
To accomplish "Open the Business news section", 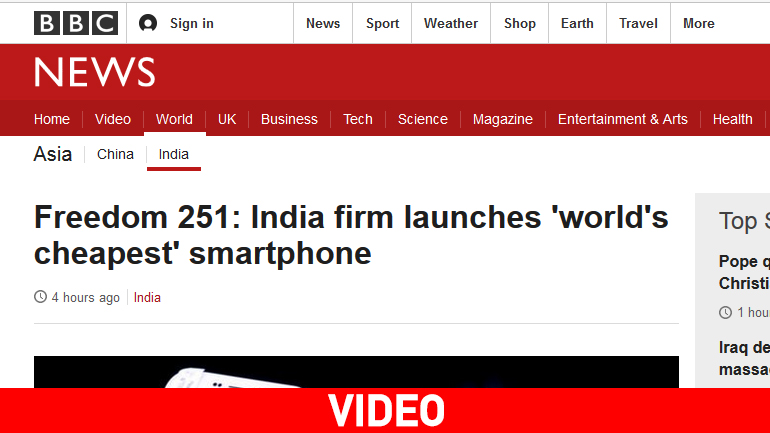I will coord(289,119).
